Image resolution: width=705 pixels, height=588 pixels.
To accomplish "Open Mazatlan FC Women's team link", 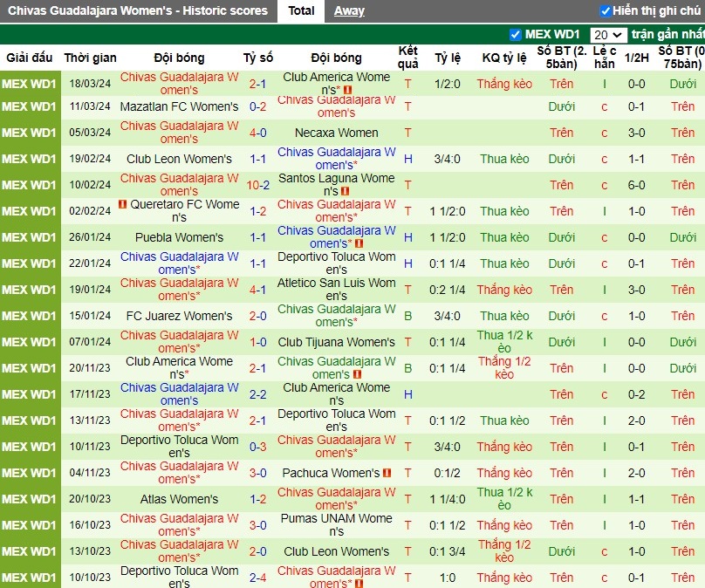I will click(x=179, y=106).
